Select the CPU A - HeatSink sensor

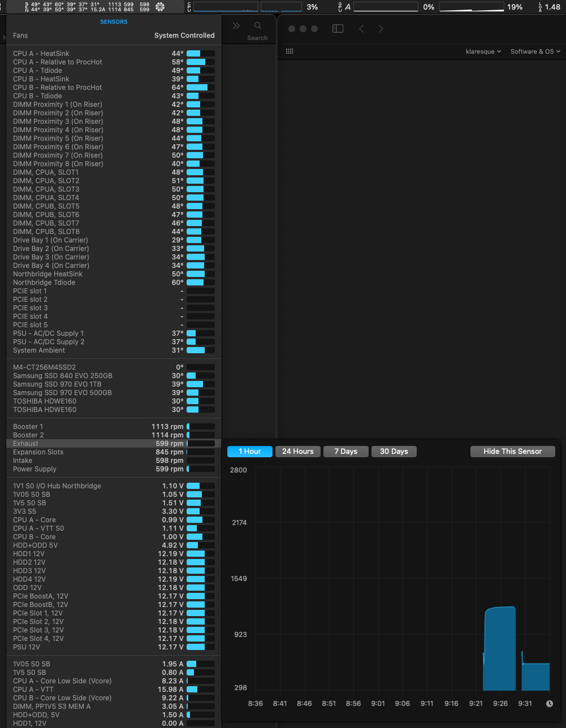pos(114,54)
